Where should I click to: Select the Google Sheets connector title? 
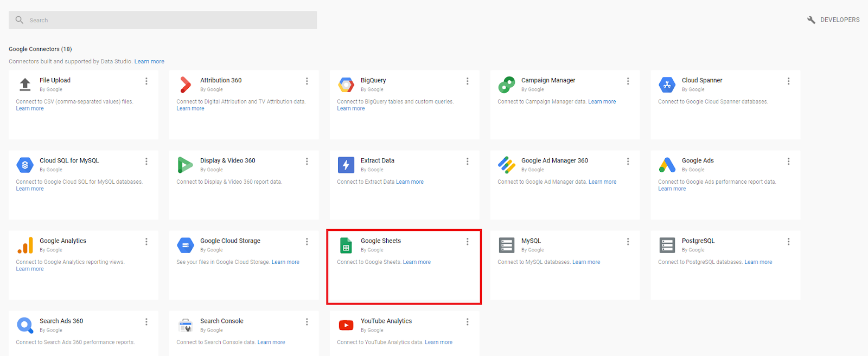(381, 241)
